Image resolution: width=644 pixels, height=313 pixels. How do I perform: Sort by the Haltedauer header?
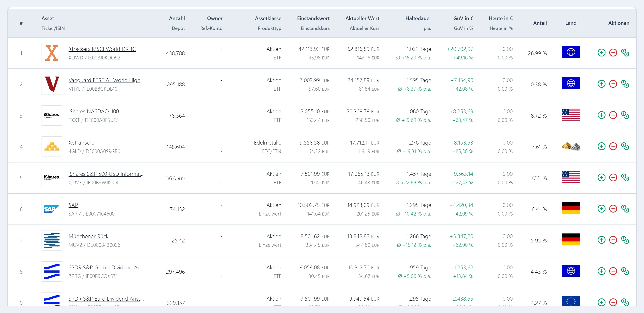[x=418, y=18]
